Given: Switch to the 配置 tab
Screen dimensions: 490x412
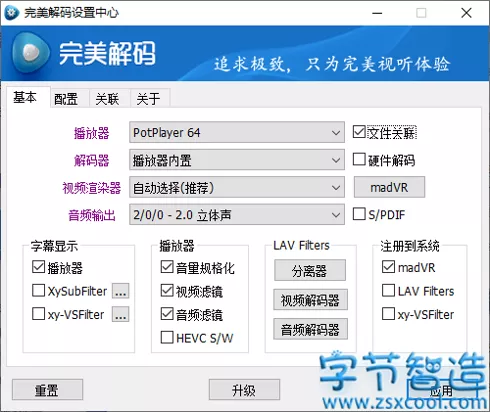Looking at the screenshot, I should 66,99.
